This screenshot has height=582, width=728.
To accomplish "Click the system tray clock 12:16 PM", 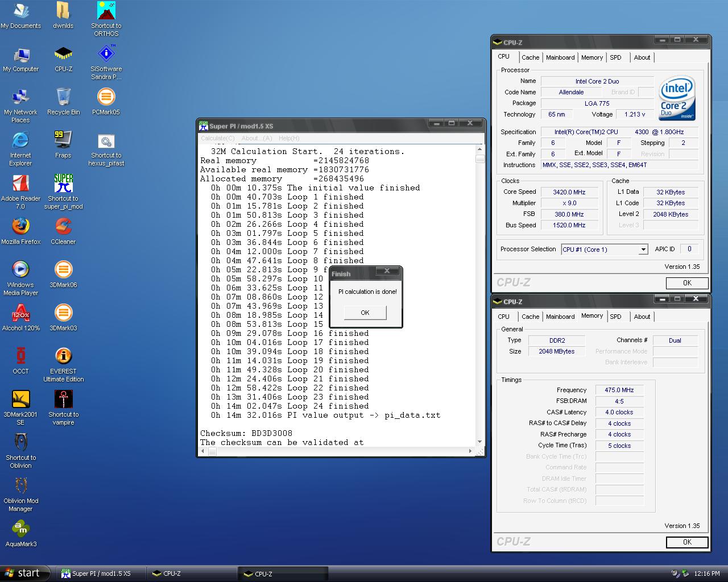I will pyautogui.click(x=707, y=574).
